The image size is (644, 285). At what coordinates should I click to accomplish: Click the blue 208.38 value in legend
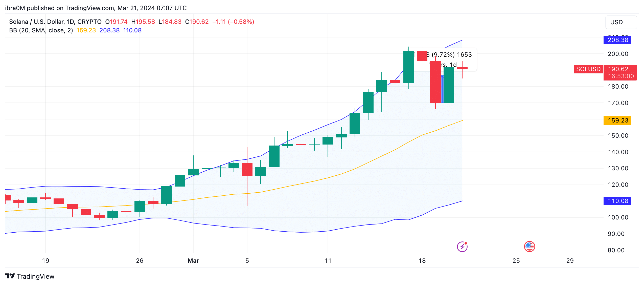[109, 30]
